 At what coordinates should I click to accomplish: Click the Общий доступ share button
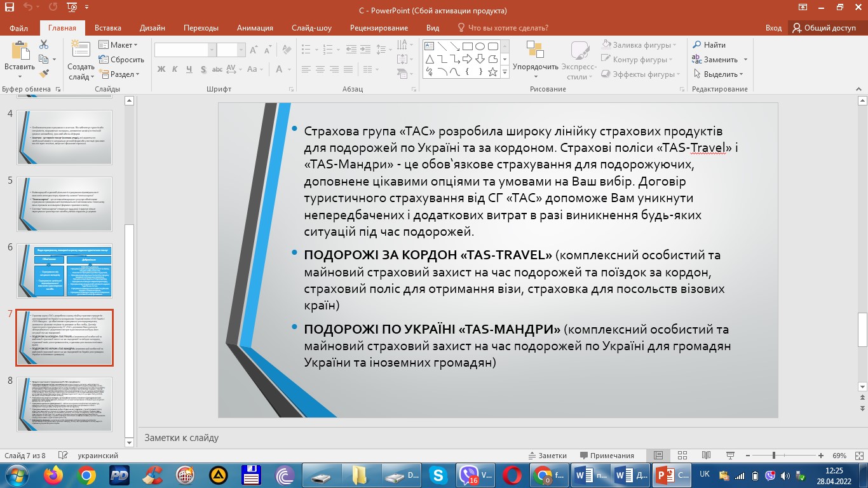[825, 28]
